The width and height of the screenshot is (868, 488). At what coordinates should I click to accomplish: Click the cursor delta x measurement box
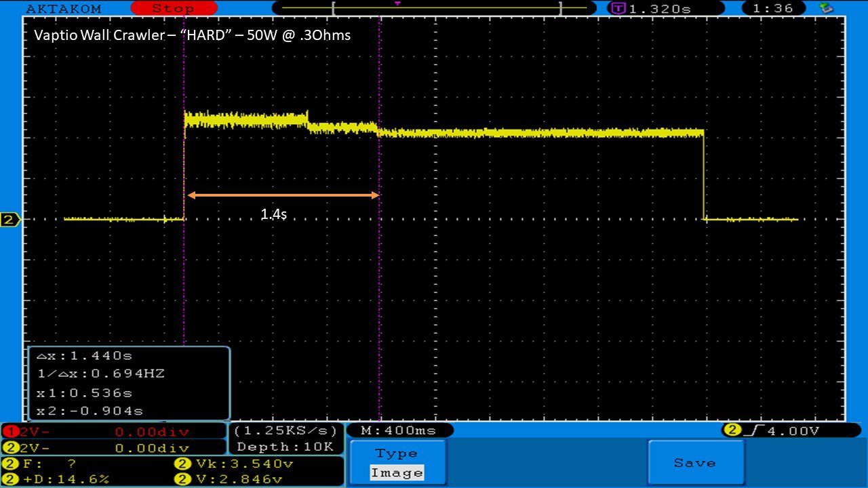tap(129, 383)
